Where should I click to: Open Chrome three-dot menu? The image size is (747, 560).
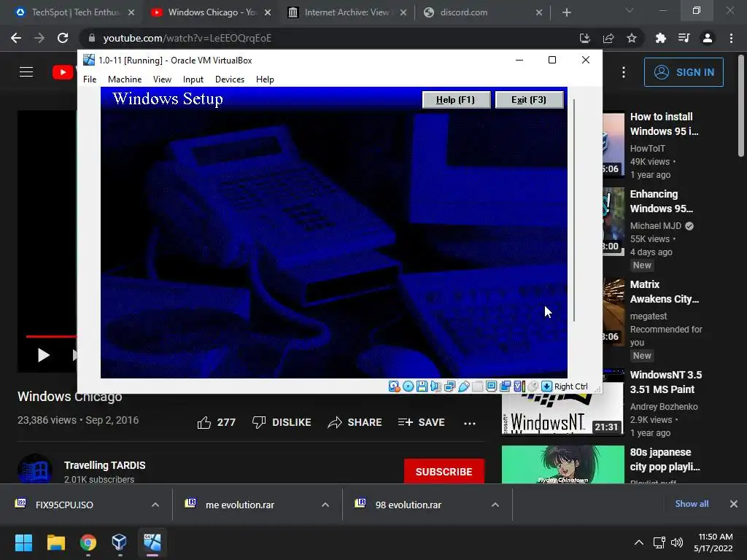click(731, 38)
